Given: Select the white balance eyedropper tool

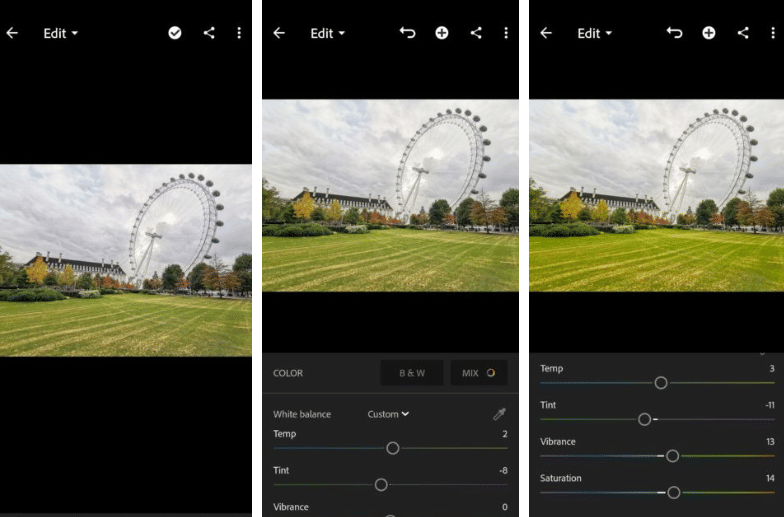Looking at the screenshot, I should tap(499, 414).
